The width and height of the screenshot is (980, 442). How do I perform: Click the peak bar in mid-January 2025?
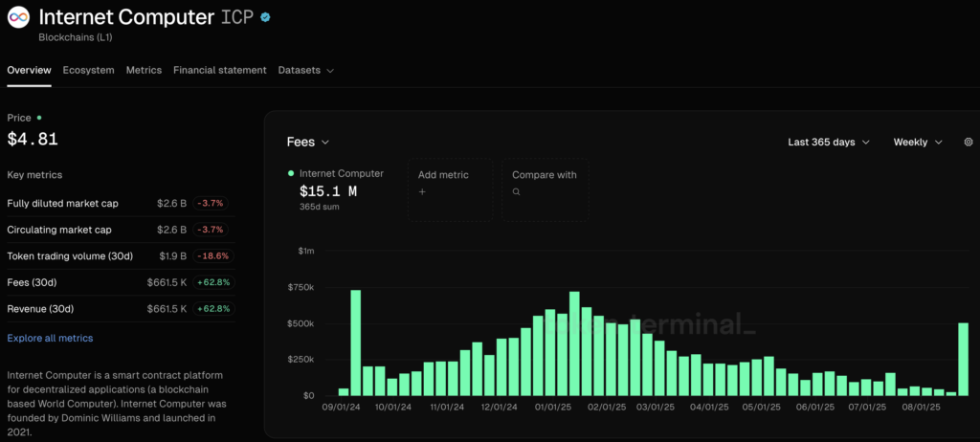574,343
